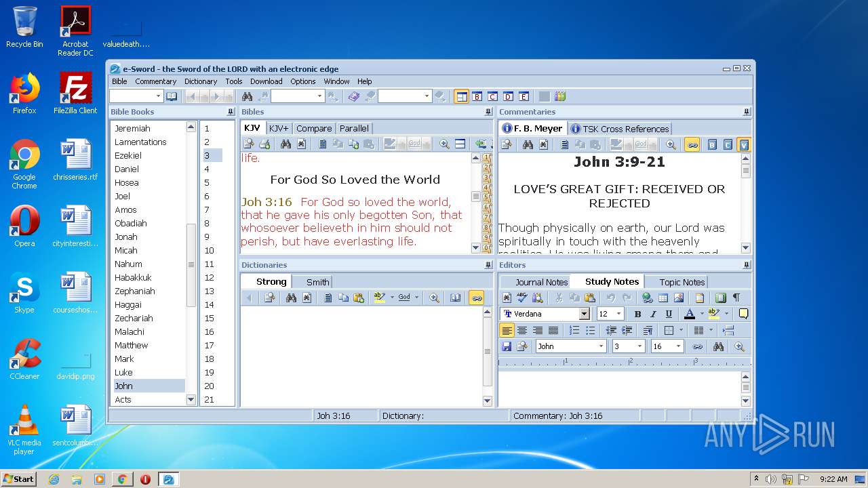Pin the Bibles panel
The height and width of the screenshot is (488, 868).
(488, 112)
